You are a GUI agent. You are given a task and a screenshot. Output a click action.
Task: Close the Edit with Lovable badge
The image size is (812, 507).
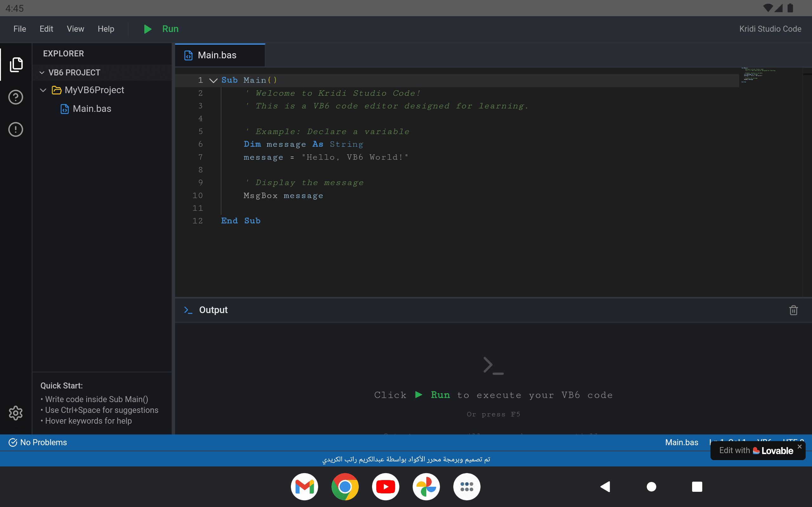(800, 447)
